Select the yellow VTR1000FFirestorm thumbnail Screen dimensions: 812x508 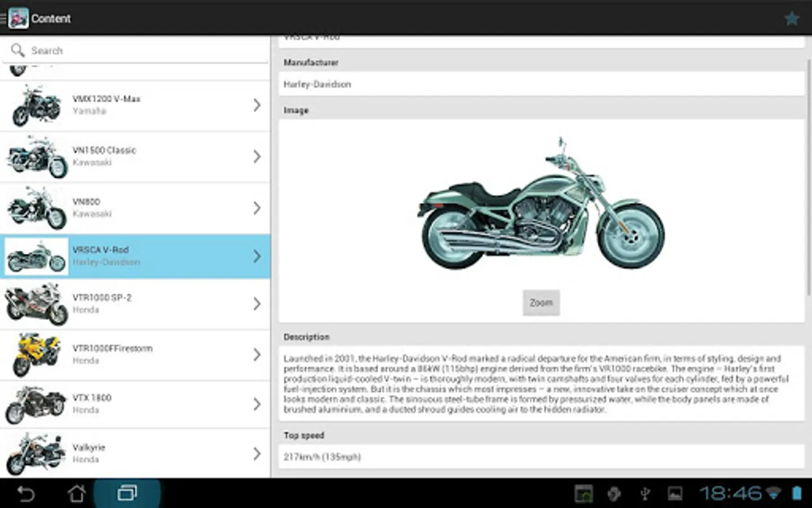pos(37,354)
